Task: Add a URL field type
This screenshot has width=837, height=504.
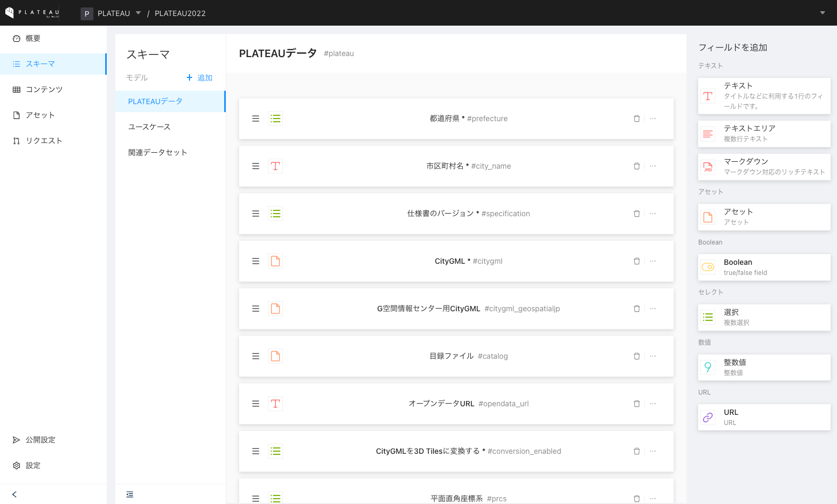Action: 764,417
